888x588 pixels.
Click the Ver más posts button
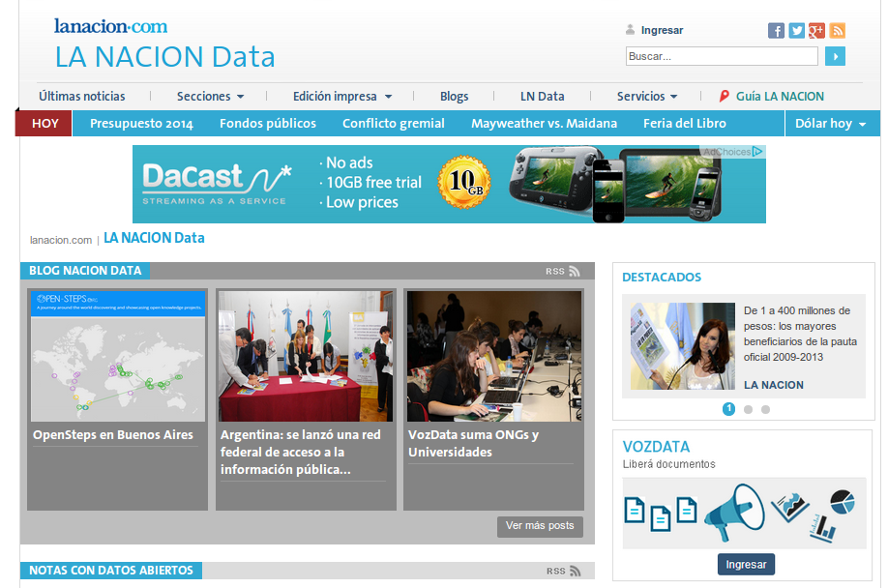540,526
